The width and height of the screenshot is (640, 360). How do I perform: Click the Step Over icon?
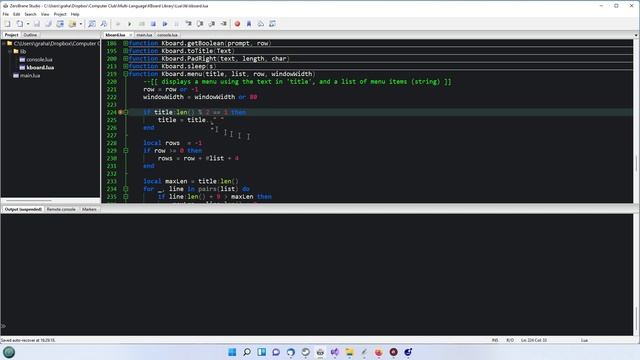click(200, 24)
